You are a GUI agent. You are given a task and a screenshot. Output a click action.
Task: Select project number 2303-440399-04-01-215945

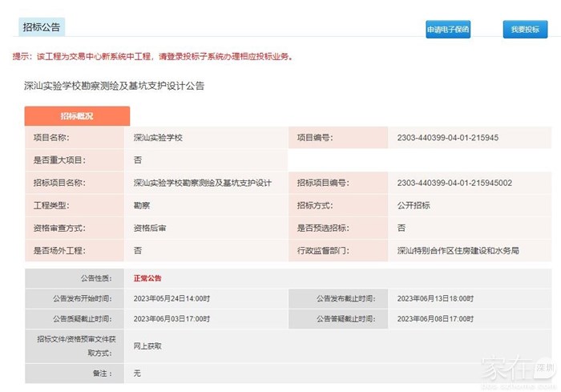pos(447,138)
